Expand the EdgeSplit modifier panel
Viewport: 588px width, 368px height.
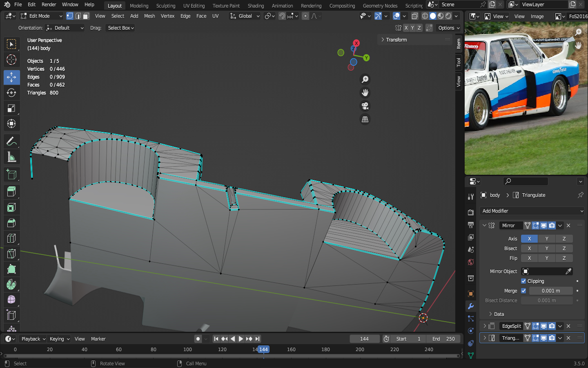click(485, 326)
